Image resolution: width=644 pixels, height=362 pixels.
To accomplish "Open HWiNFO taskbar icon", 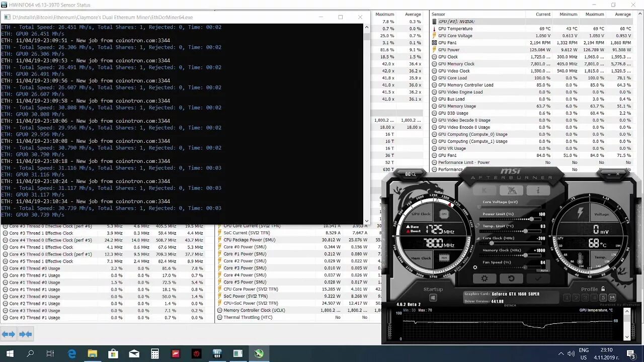I will (x=217, y=353).
